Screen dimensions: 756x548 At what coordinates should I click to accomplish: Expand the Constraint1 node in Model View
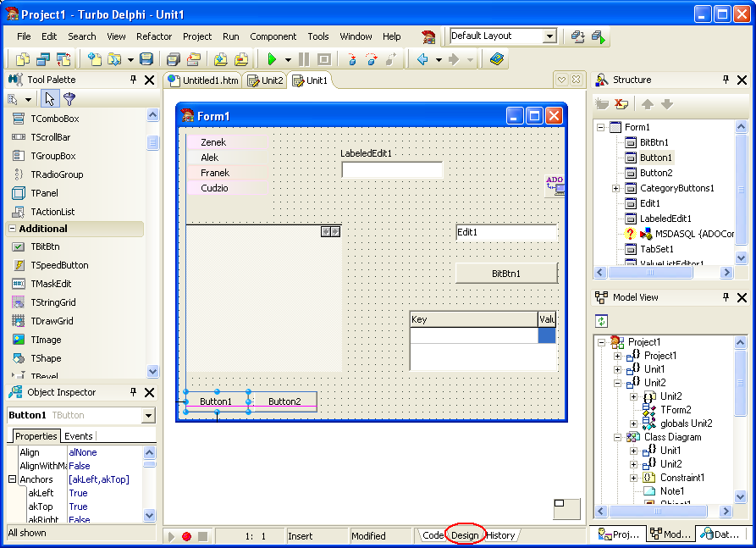[633, 478]
